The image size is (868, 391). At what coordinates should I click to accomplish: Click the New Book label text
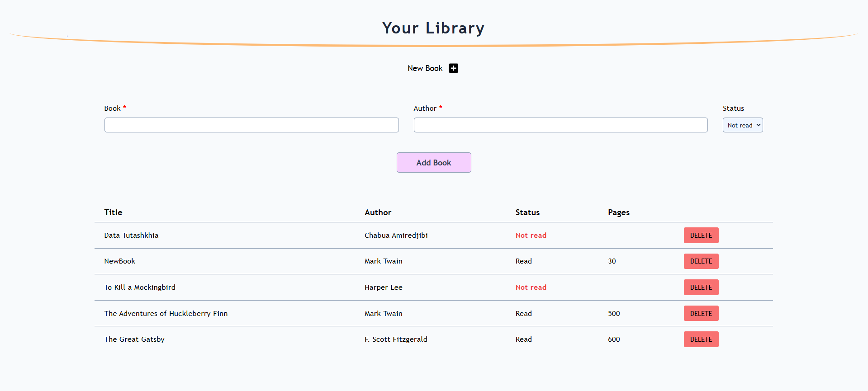425,68
